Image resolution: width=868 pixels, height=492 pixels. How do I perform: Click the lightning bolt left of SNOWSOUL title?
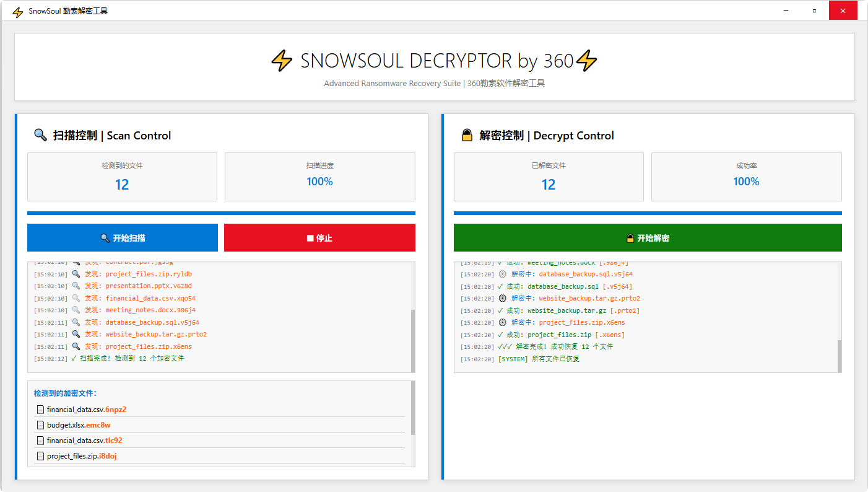282,61
